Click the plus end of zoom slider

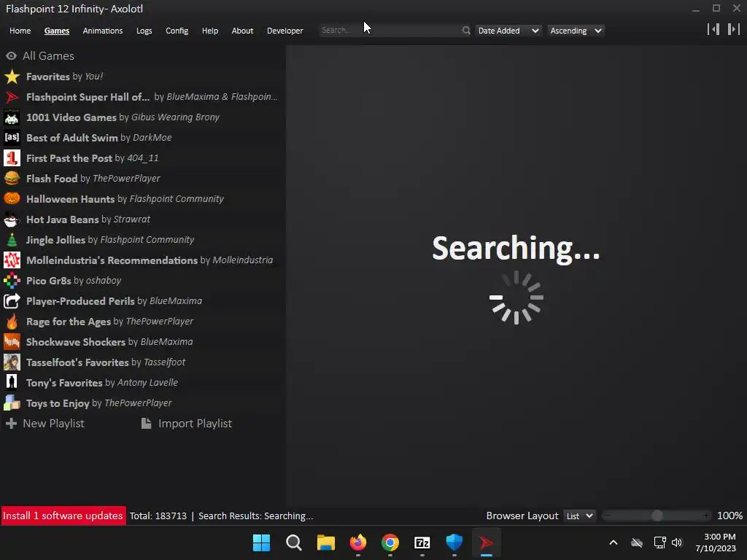(705, 516)
